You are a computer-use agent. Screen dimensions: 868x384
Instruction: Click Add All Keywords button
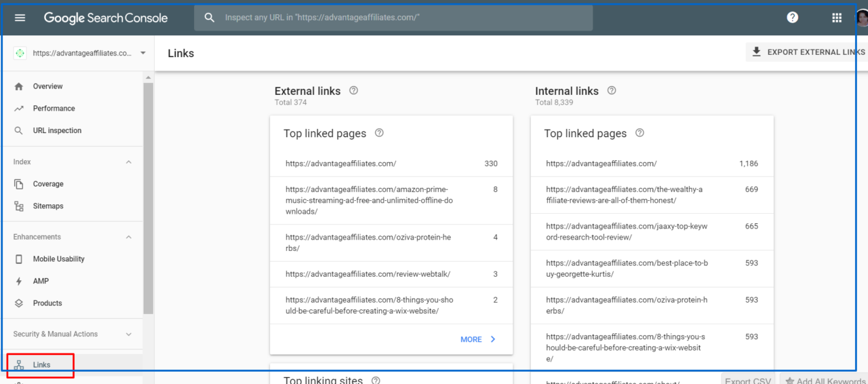click(x=824, y=381)
